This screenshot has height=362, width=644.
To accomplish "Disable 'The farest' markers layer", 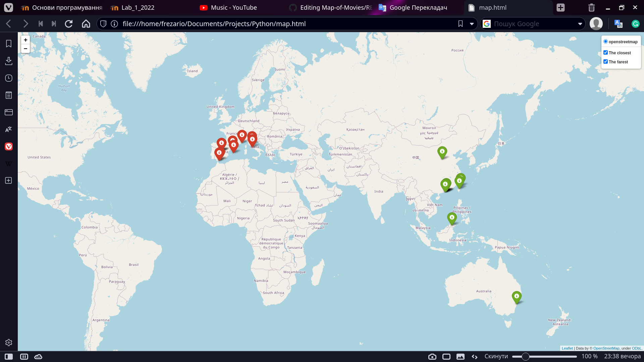I will pos(606,61).
